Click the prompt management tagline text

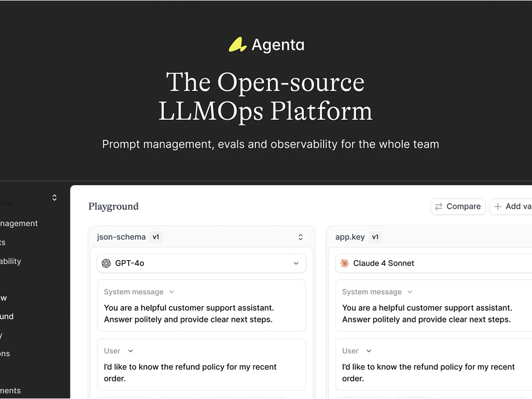point(270,144)
